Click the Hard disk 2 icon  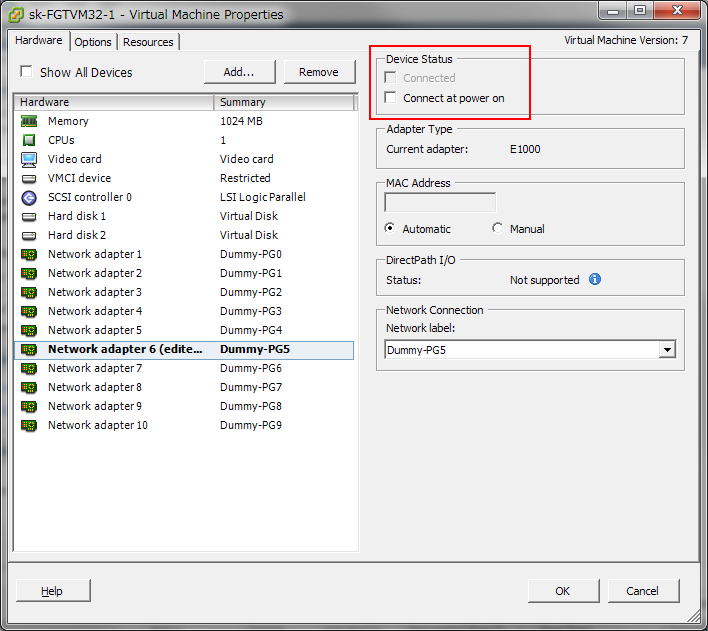pyautogui.click(x=29, y=235)
